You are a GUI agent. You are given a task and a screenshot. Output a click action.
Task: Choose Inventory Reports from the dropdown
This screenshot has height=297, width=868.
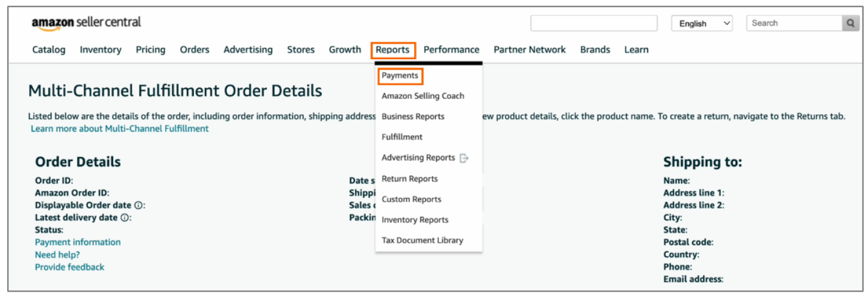click(415, 220)
